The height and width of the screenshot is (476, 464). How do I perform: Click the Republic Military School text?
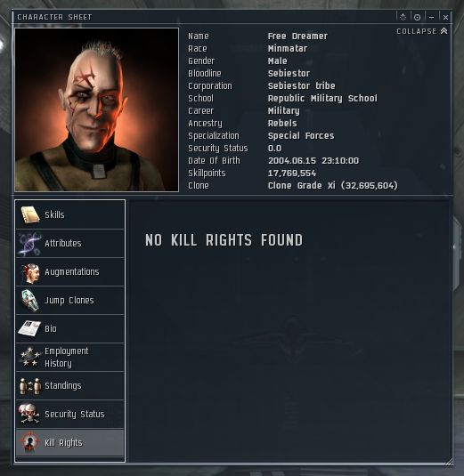322,99
